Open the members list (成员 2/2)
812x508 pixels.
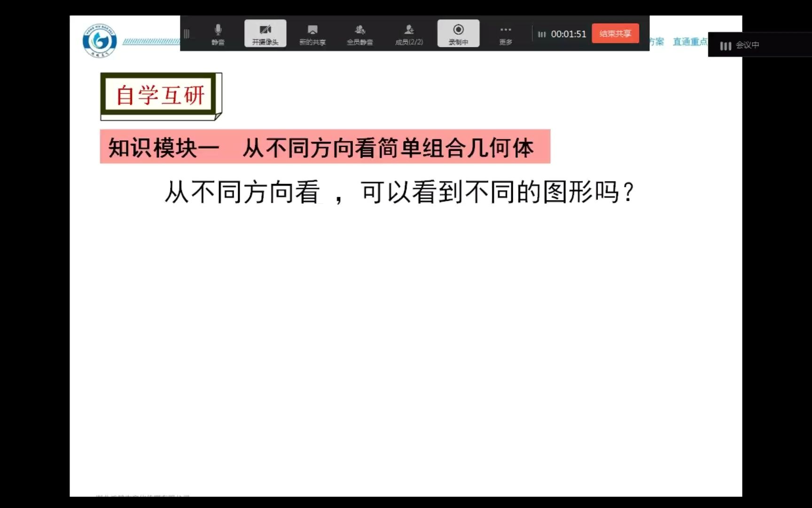[x=409, y=34]
